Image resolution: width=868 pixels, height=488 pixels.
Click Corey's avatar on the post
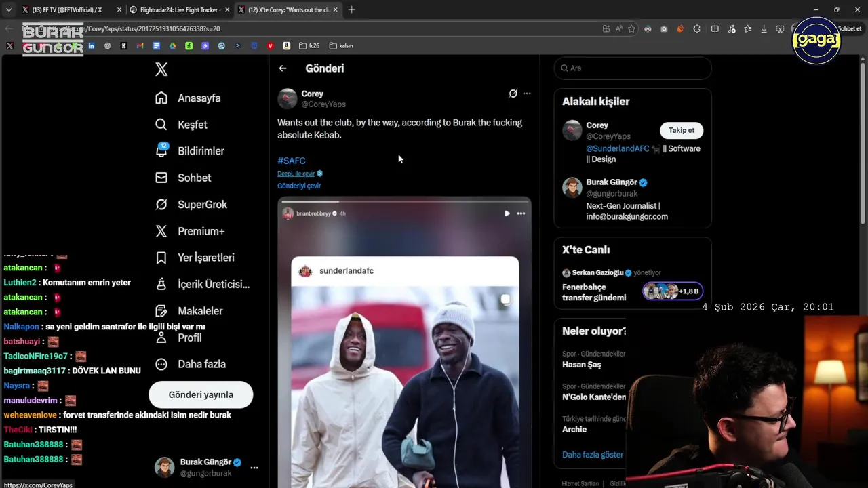tap(288, 99)
